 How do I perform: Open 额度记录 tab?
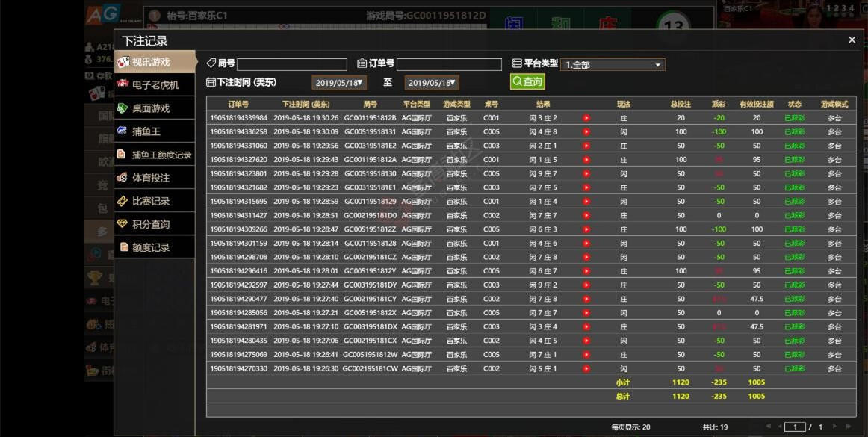(155, 247)
